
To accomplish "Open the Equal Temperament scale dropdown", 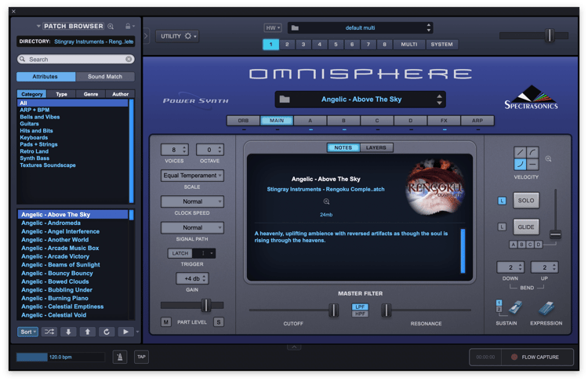I will pos(192,176).
